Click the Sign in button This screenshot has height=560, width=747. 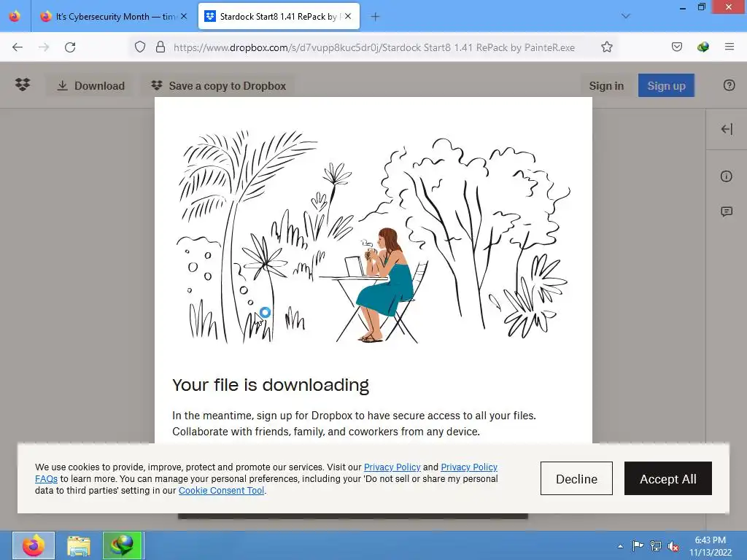point(606,86)
